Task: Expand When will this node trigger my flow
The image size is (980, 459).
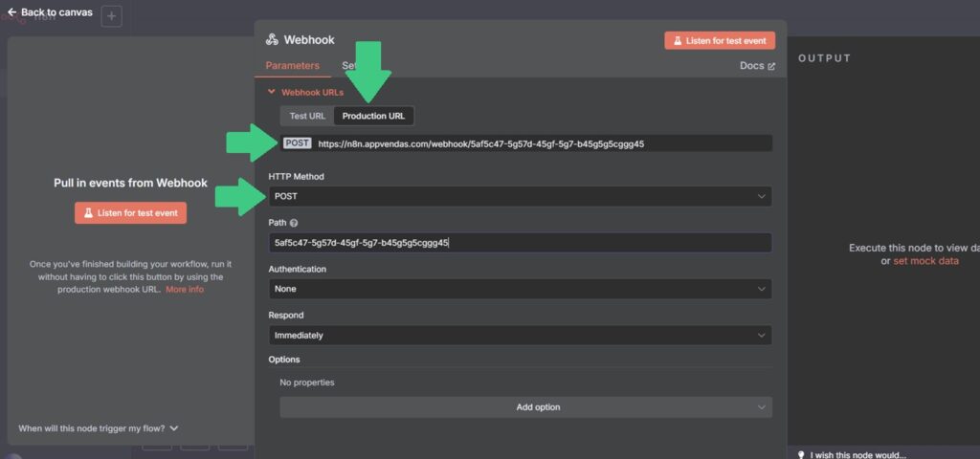Action: 99,428
